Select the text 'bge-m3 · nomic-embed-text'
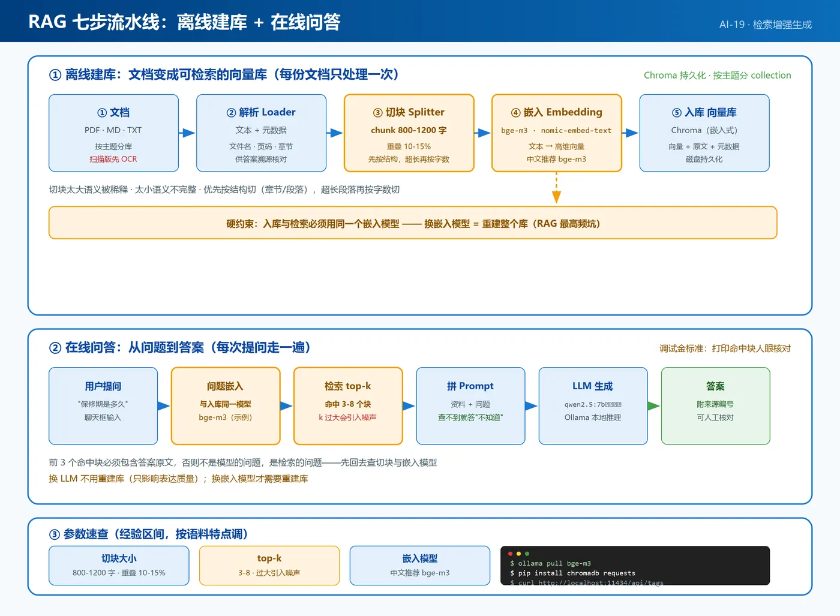The height and width of the screenshot is (616, 840). point(556,130)
